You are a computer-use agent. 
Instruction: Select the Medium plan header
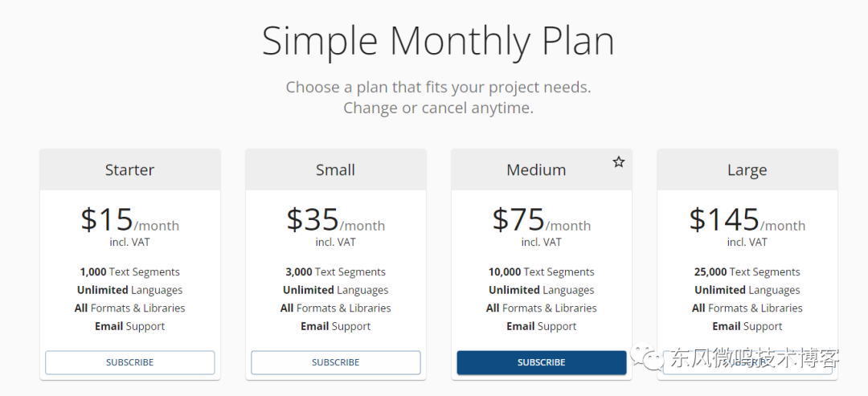coord(535,169)
